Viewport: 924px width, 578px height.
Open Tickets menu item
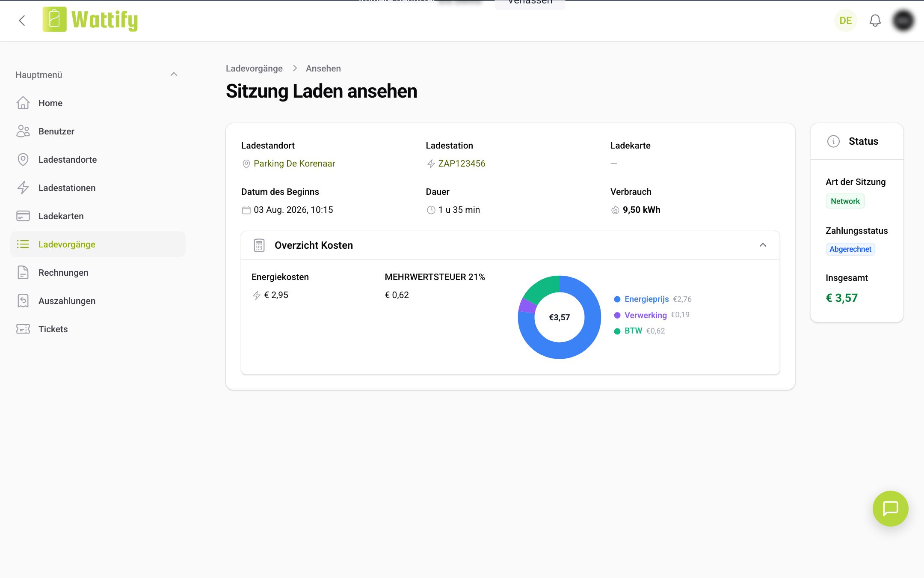[x=98, y=329]
